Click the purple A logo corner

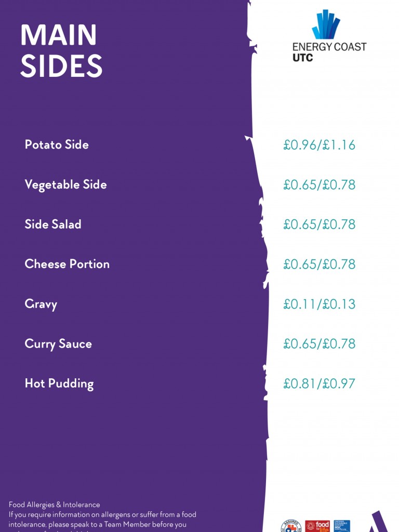pyautogui.click(x=378, y=522)
